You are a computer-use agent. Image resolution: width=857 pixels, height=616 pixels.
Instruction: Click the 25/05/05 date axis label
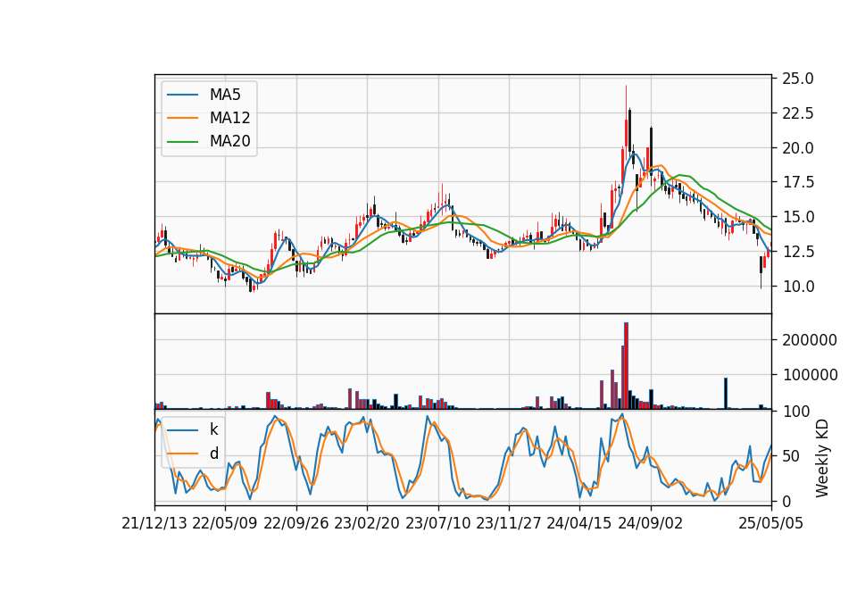[x=770, y=523]
